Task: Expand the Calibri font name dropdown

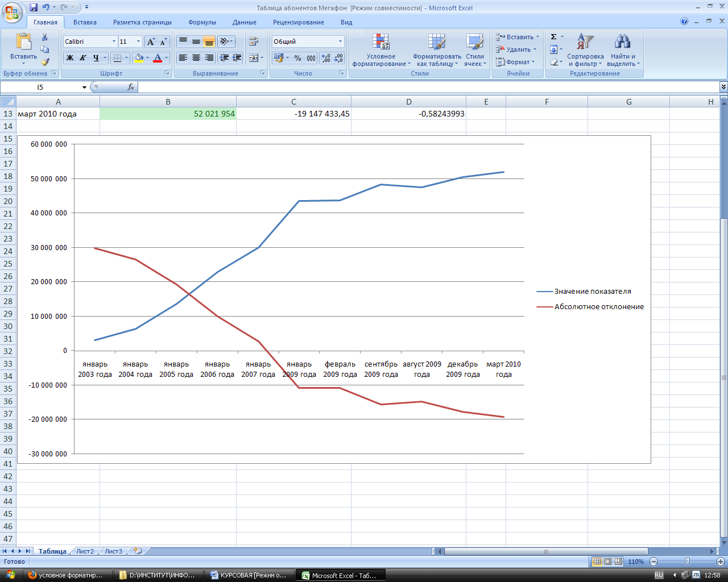Action: click(114, 41)
